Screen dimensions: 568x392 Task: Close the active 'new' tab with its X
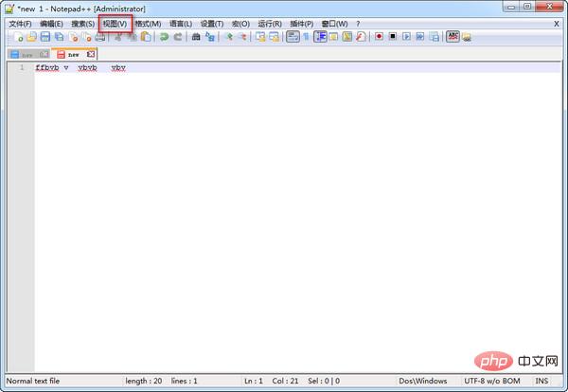tap(91, 54)
